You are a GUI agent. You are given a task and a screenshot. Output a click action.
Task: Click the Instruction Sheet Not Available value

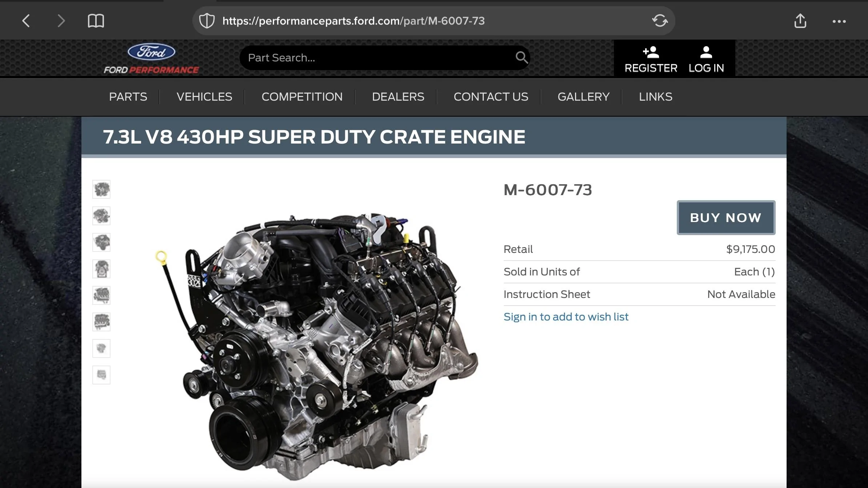coord(741,294)
